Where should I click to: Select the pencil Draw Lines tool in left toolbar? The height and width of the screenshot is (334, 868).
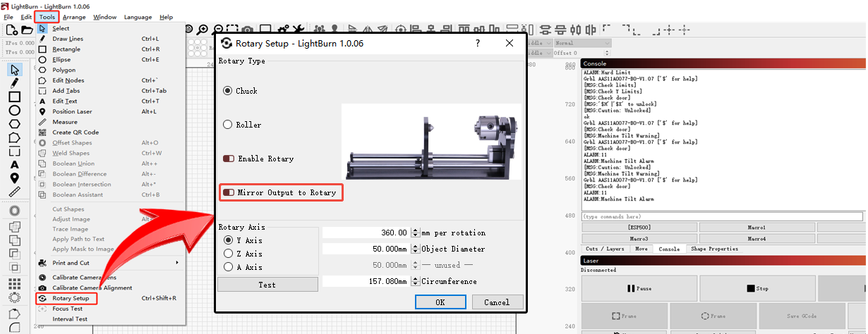(x=14, y=82)
